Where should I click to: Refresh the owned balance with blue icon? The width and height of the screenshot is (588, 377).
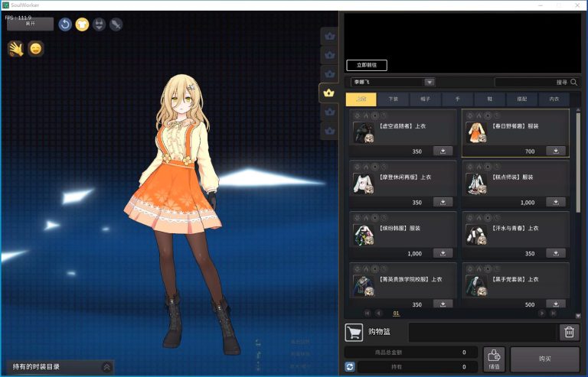(349, 367)
